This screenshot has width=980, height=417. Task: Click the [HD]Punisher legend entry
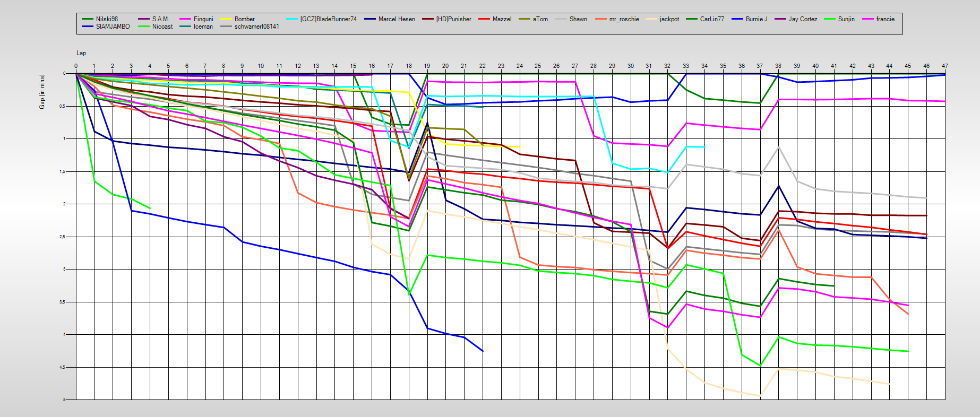click(453, 19)
